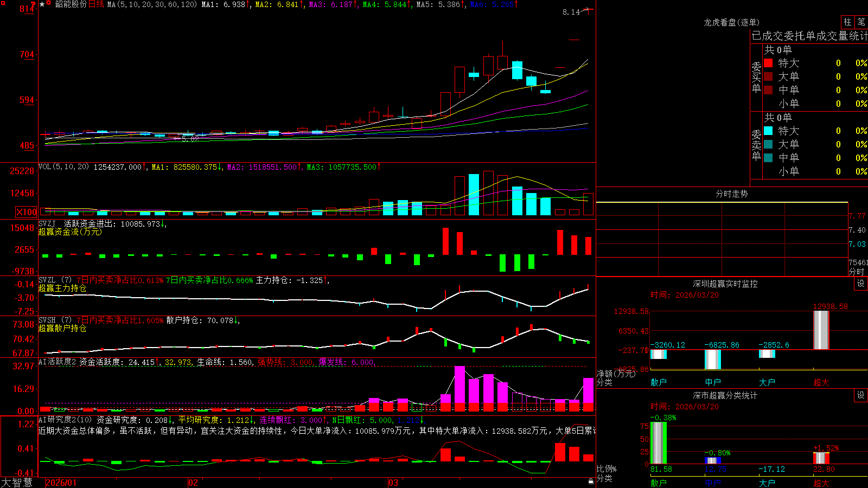Viewport: 868px width, 488px height.
Task: Click the 已成交委托单成交量统计 header
Action: click(809, 36)
